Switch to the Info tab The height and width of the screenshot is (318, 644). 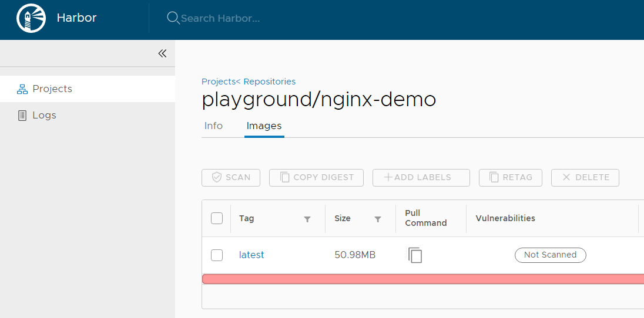pos(213,126)
